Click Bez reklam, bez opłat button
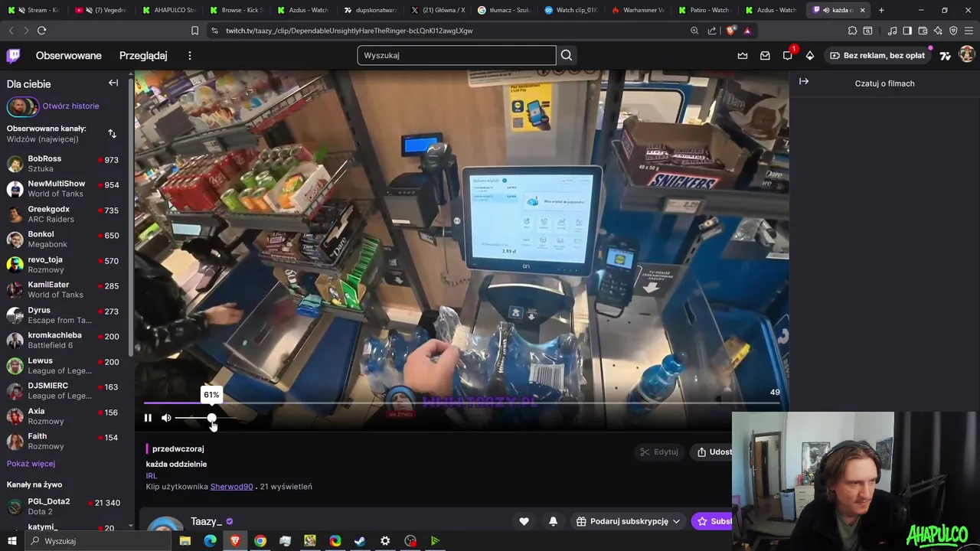Viewport: 980px width, 551px height. coord(877,55)
